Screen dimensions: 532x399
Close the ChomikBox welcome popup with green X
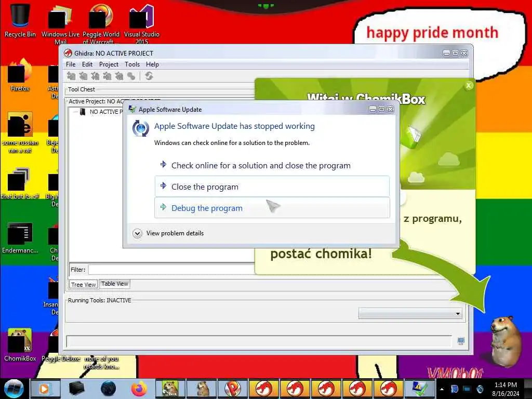point(469,86)
